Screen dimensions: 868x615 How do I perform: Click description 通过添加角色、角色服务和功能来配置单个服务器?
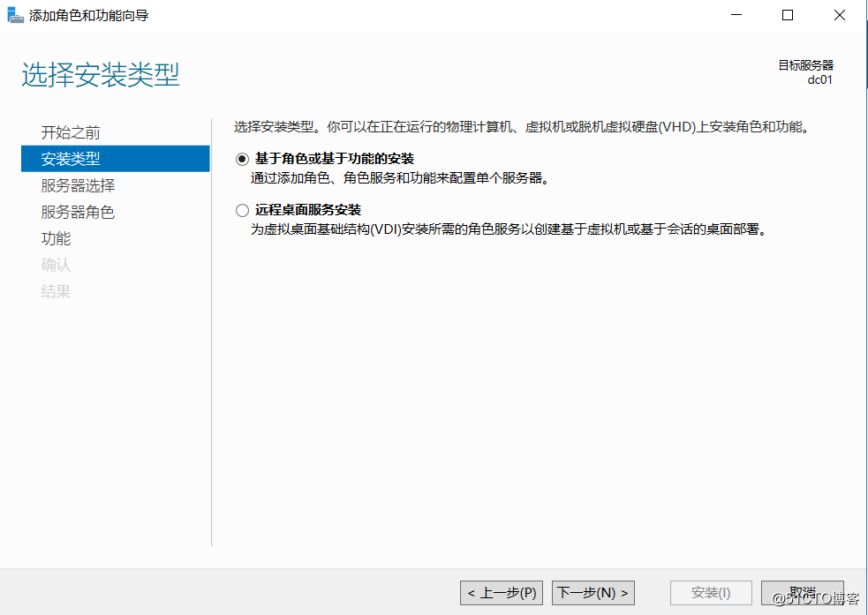[400, 178]
